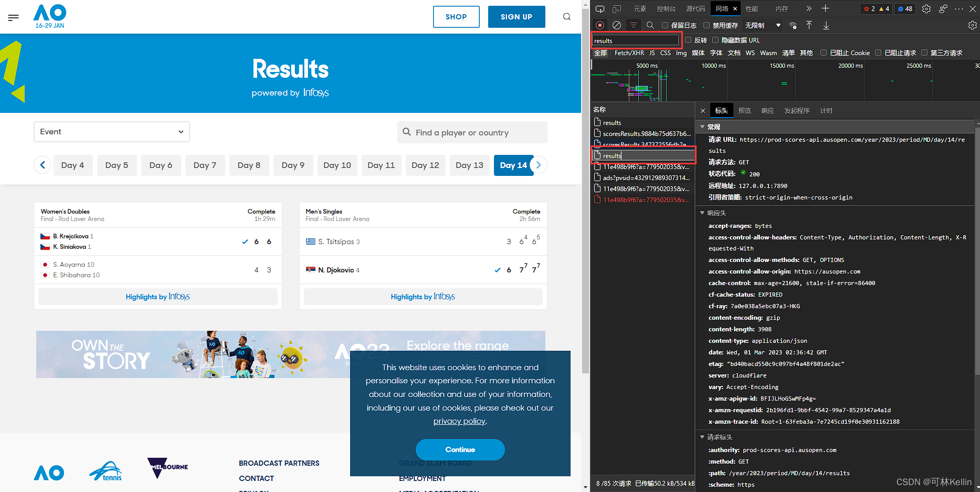Filter requests by Fetch/XHR
Screen dimensions: 980x492
point(629,53)
